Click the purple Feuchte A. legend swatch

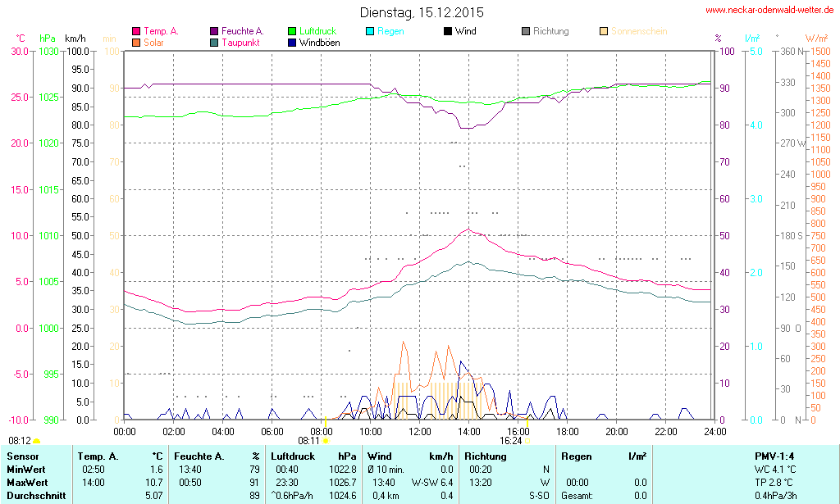pyautogui.click(x=214, y=32)
